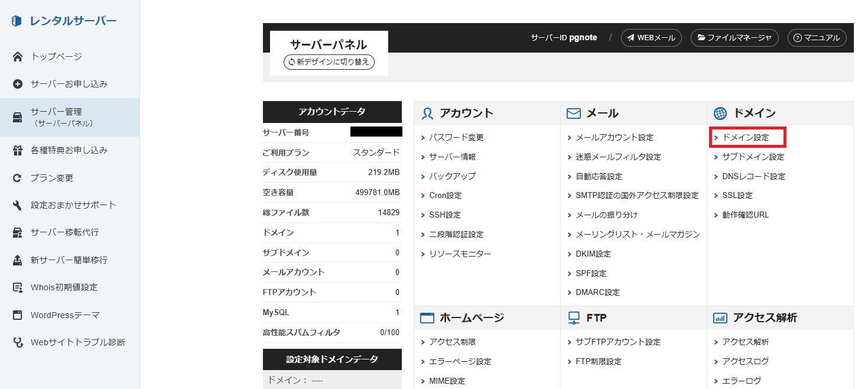Click the chart icon in アクセス解析 header

pos(720,318)
